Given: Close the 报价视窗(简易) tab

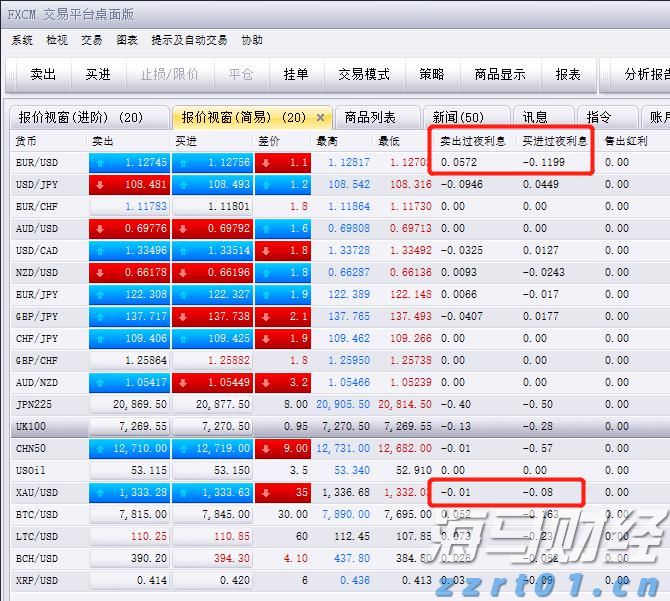Looking at the screenshot, I should (x=320, y=118).
